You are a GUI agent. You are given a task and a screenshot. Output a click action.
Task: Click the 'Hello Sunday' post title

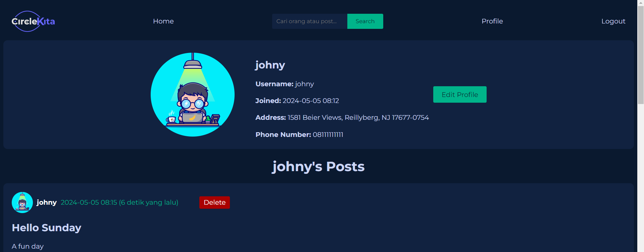47,228
